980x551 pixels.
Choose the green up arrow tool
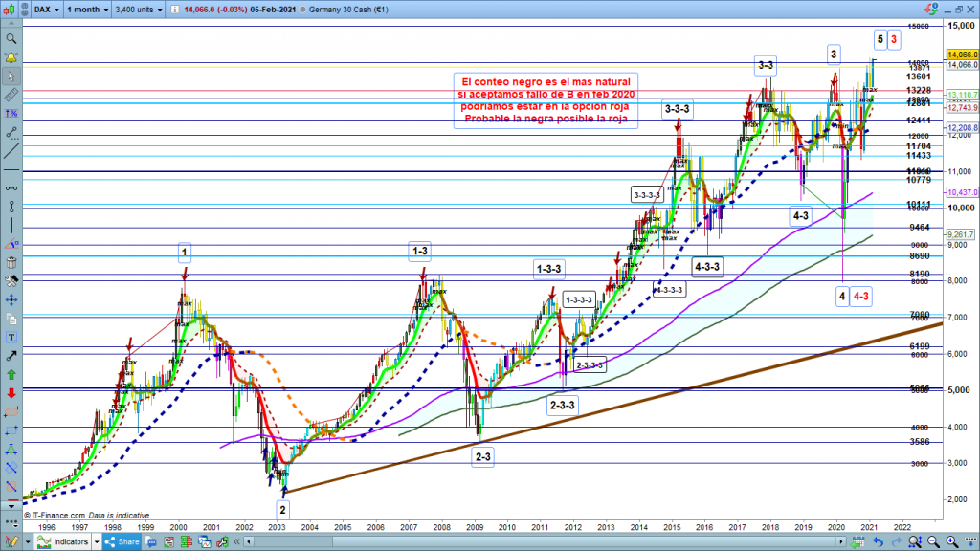pyautogui.click(x=11, y=374)
